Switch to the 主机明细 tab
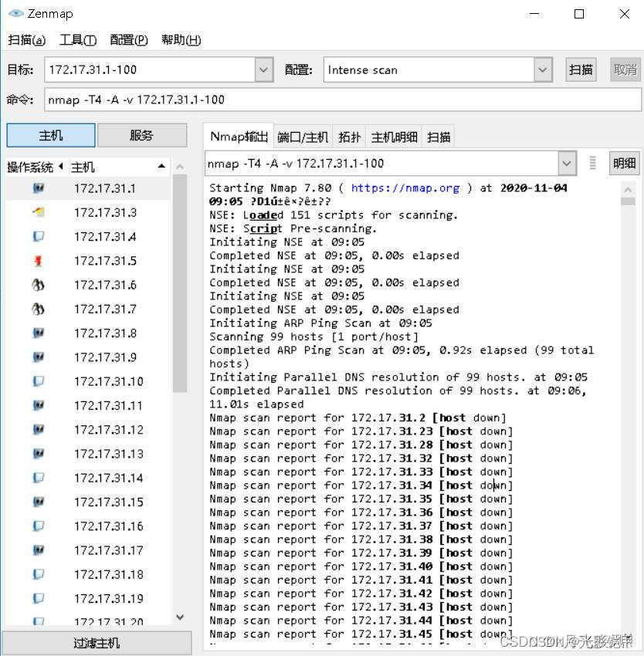644x656 pixels. point(394,137)
